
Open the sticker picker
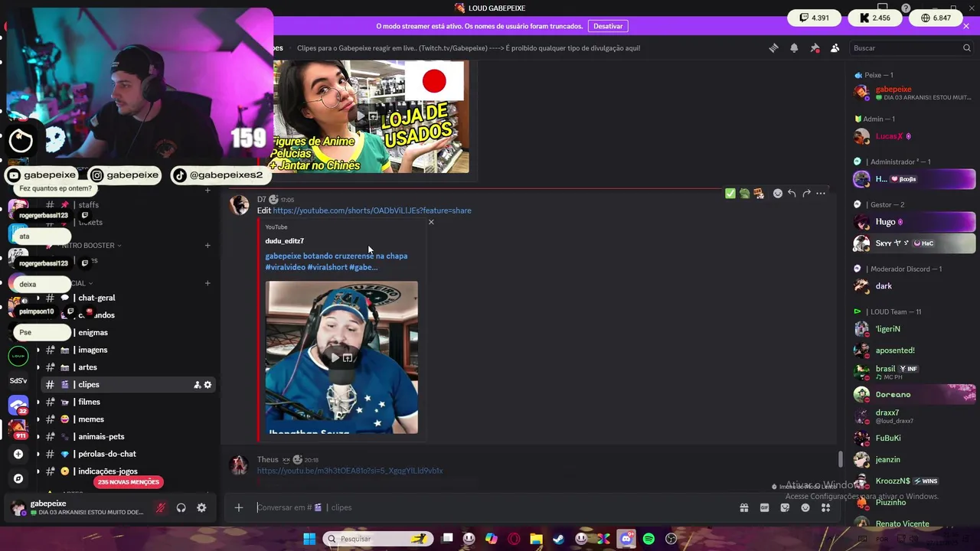(785, 507)
